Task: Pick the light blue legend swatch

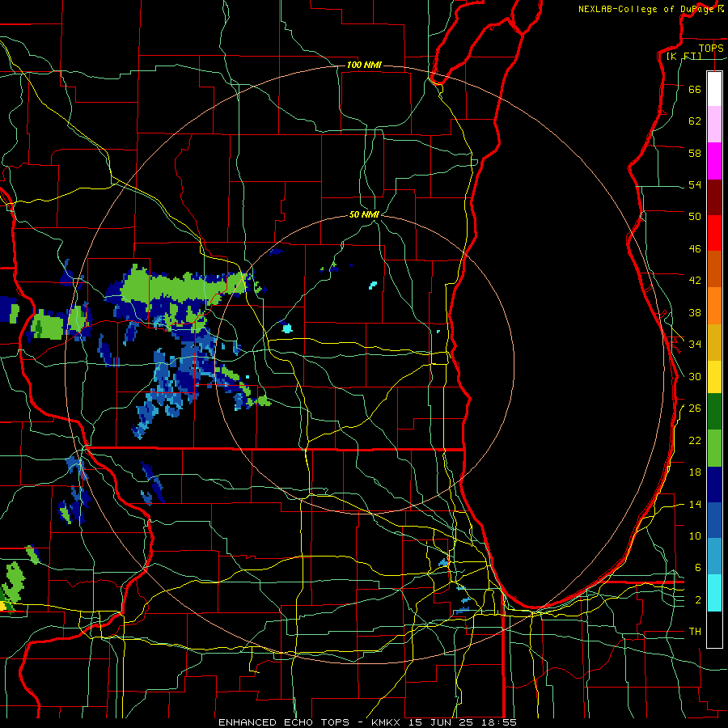Action: pyautogui.click(x=714, y=557)
